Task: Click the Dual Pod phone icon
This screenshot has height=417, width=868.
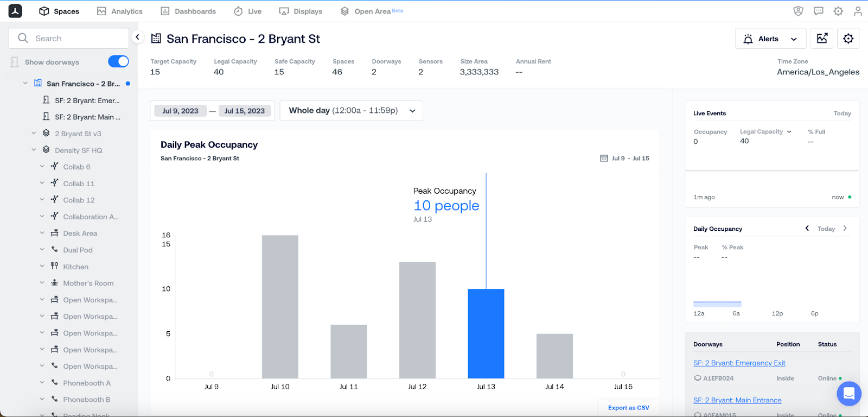Action: [x=54, y=249]
